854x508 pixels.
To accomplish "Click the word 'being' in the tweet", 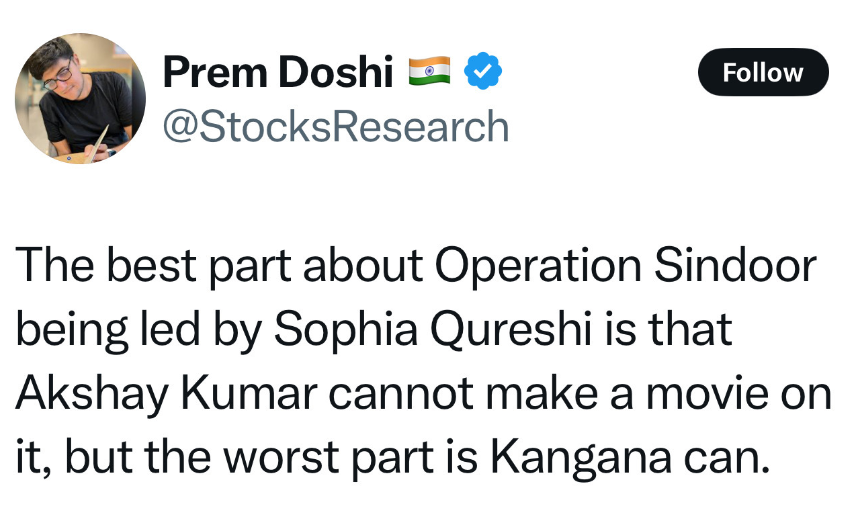I will tap(72, 331).
